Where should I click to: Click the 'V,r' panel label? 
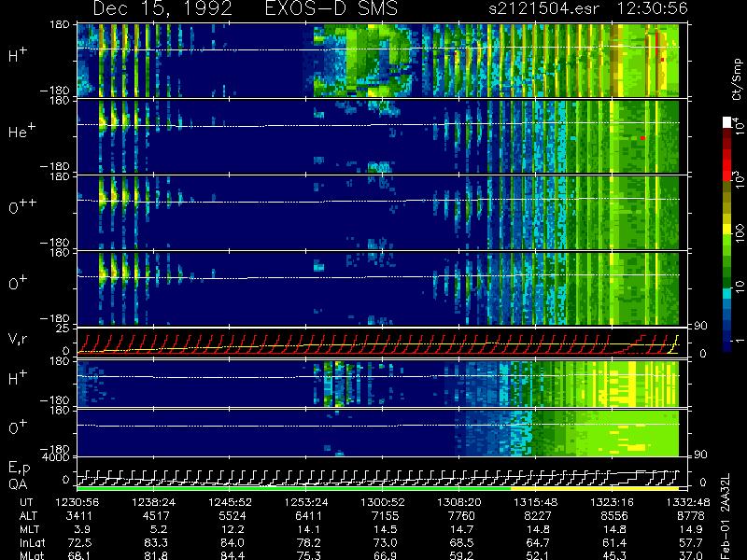(x=18, y=339)
